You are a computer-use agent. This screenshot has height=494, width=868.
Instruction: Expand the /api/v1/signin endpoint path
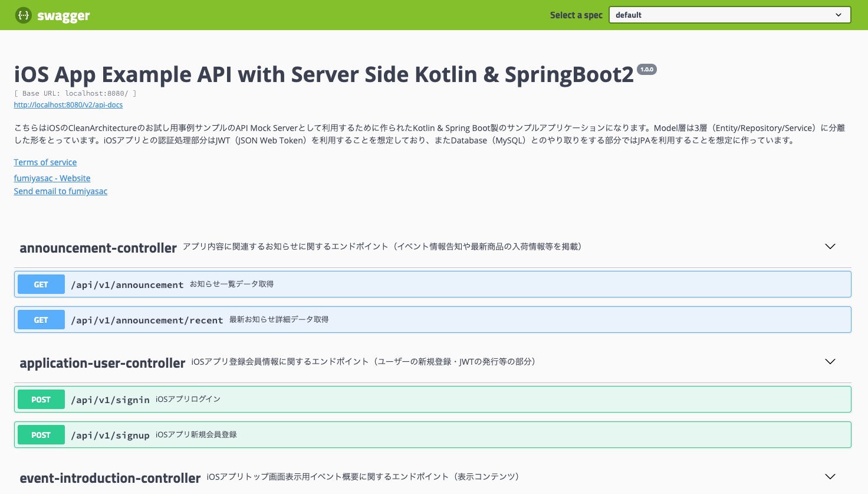coord(110,400)
